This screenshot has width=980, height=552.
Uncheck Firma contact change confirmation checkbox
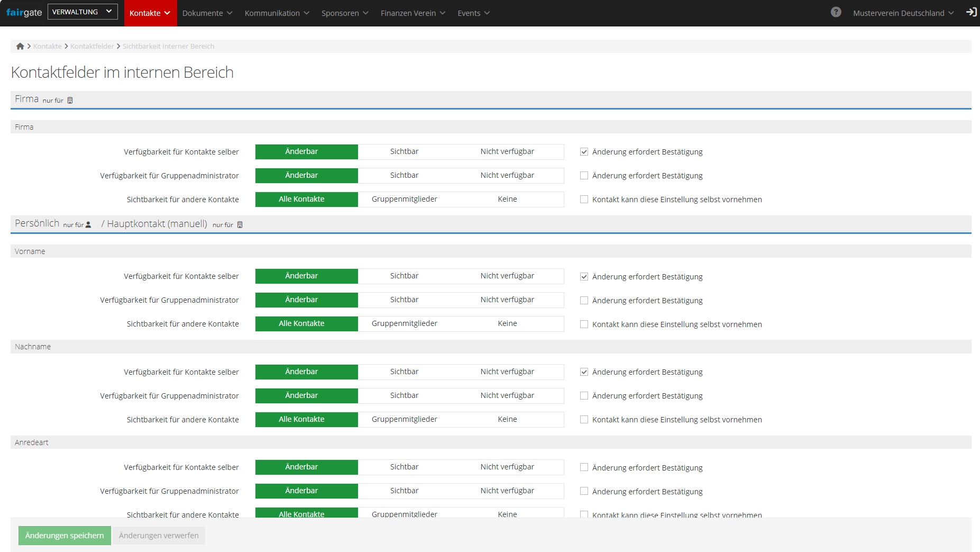point(584,152)
